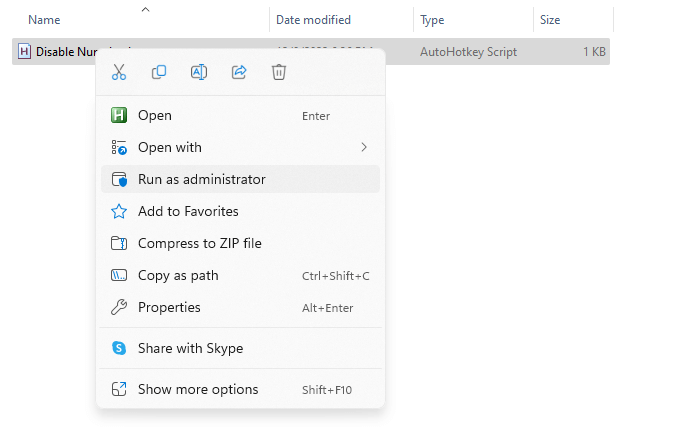Sort by the Size column header
The height and width of the screenshot is (431, 700).
tap(550, 19)
